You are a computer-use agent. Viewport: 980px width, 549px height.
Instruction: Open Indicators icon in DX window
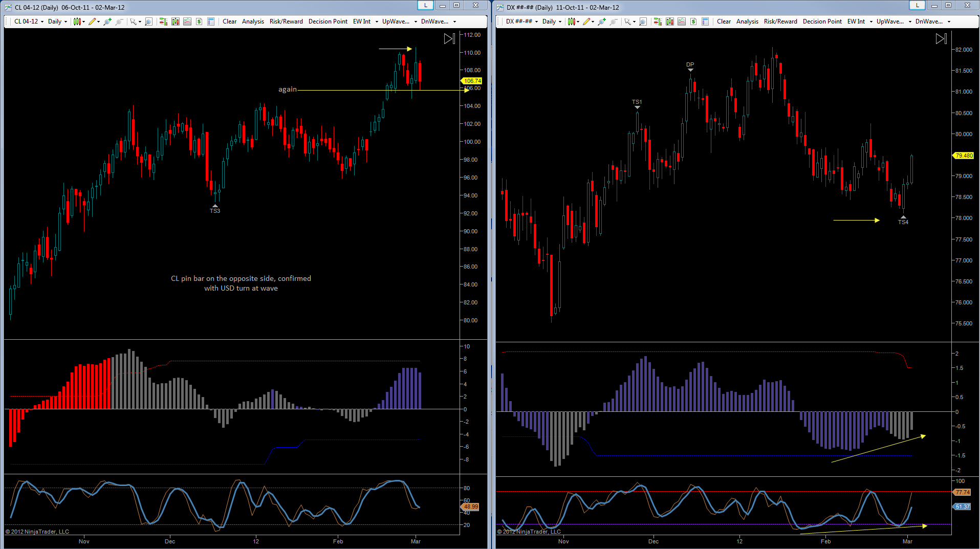coord(682,21)
